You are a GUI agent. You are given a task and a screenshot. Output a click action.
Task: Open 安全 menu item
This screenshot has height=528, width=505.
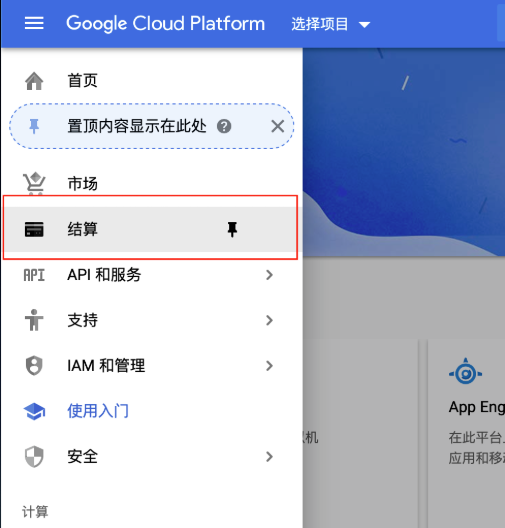tap(152, 457)
